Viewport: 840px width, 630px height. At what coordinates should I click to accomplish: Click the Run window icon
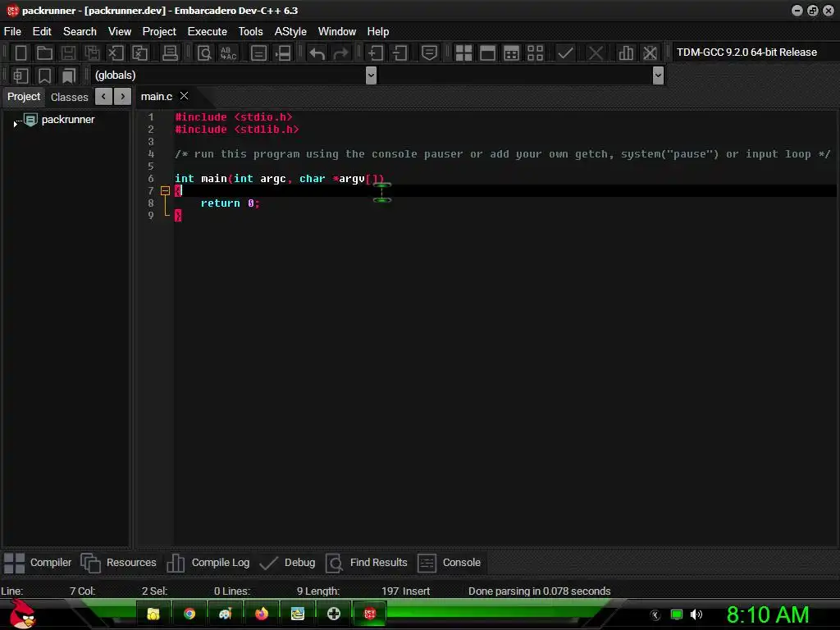(x=487, y=52)
